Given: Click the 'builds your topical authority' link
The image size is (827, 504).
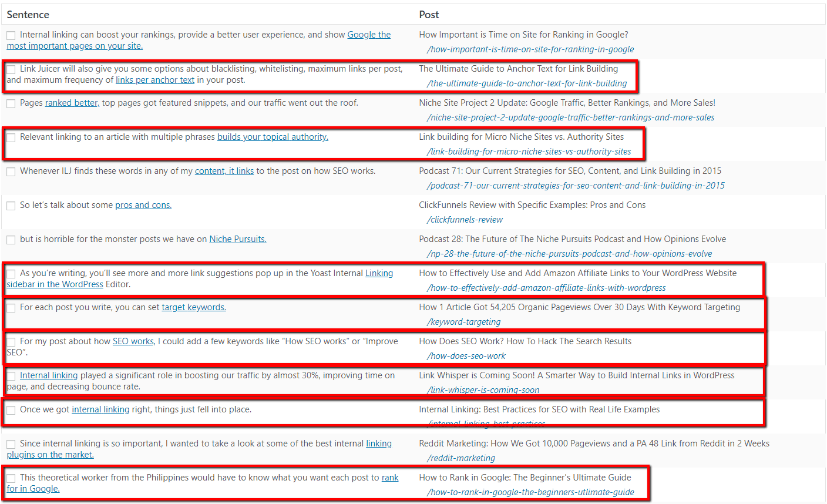Looking at the screenshot, I should pyautogui.click(x=273, y=137).
